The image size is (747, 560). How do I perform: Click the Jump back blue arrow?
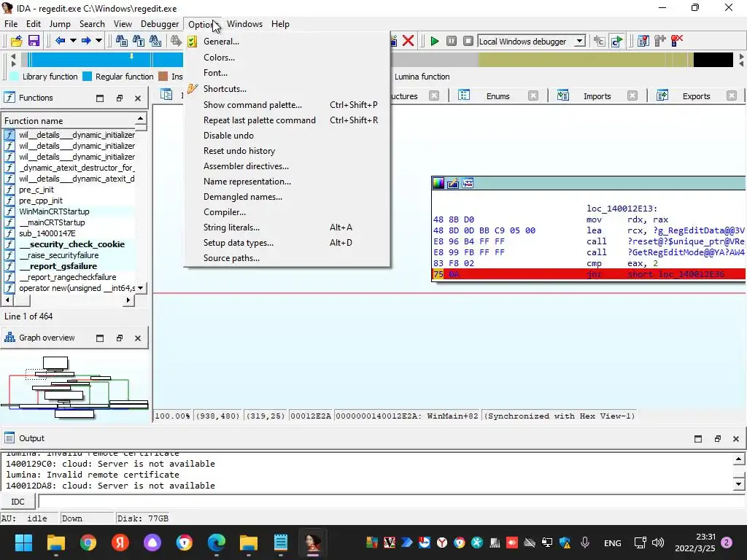pyautogui.click(x=60, y=41)
